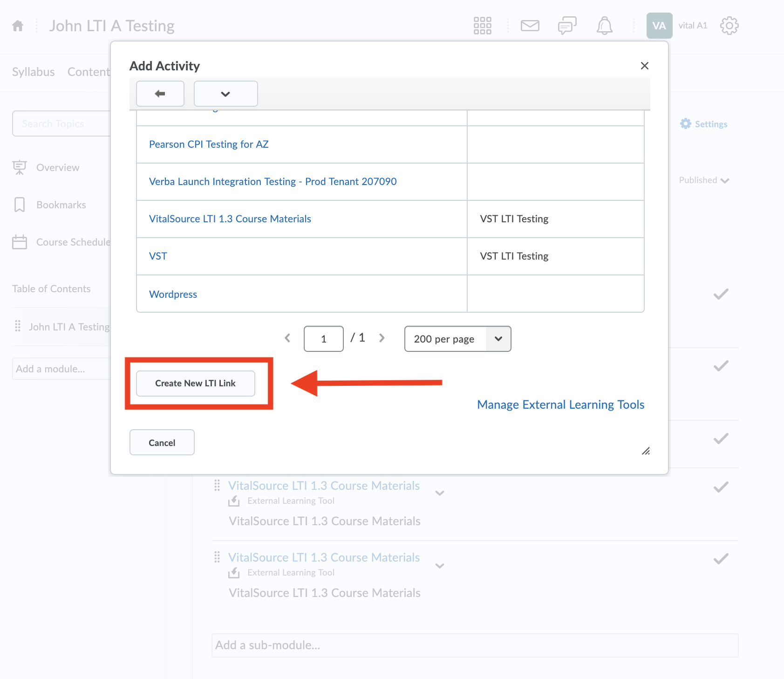Open the 200 per page dropdown
The image size is (784, 679).
[457, 339]
